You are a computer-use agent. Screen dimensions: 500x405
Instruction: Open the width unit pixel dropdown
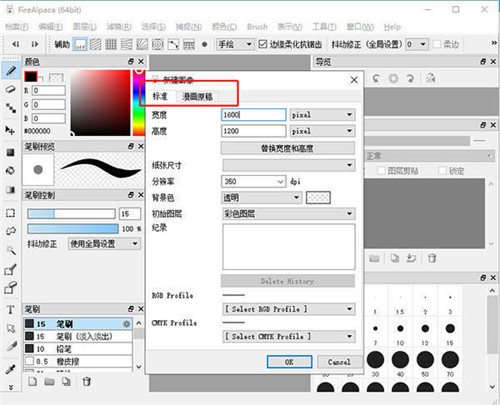click(322, 115)
